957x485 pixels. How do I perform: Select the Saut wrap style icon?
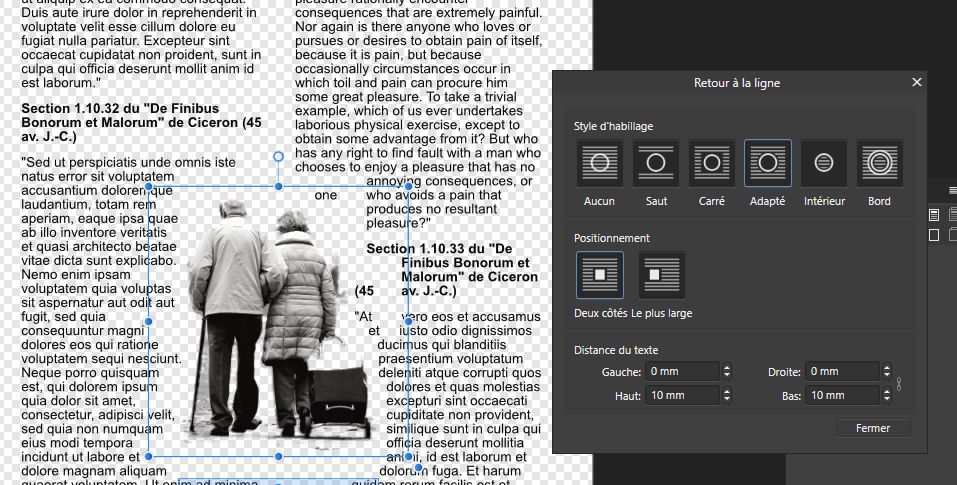(656, 163)
